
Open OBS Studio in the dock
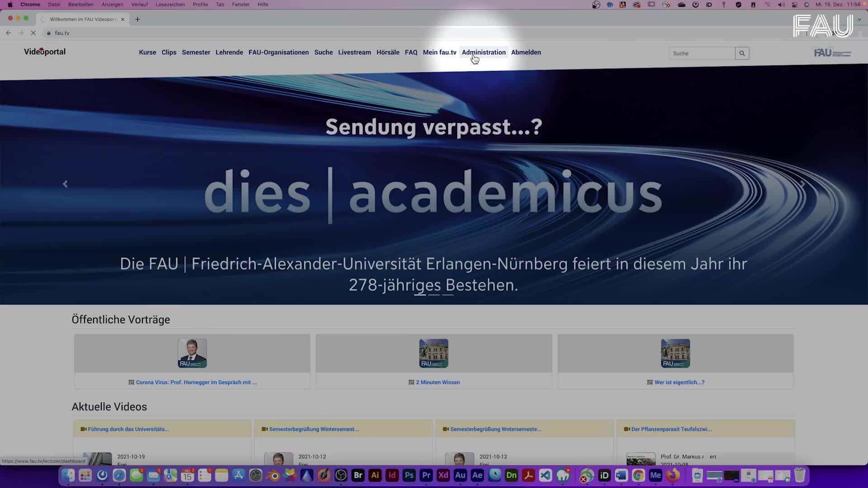coord(341,475)
